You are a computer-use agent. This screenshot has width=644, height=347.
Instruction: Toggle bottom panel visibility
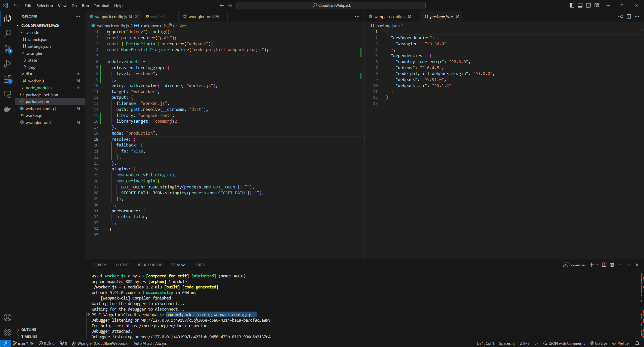point(580,5)
